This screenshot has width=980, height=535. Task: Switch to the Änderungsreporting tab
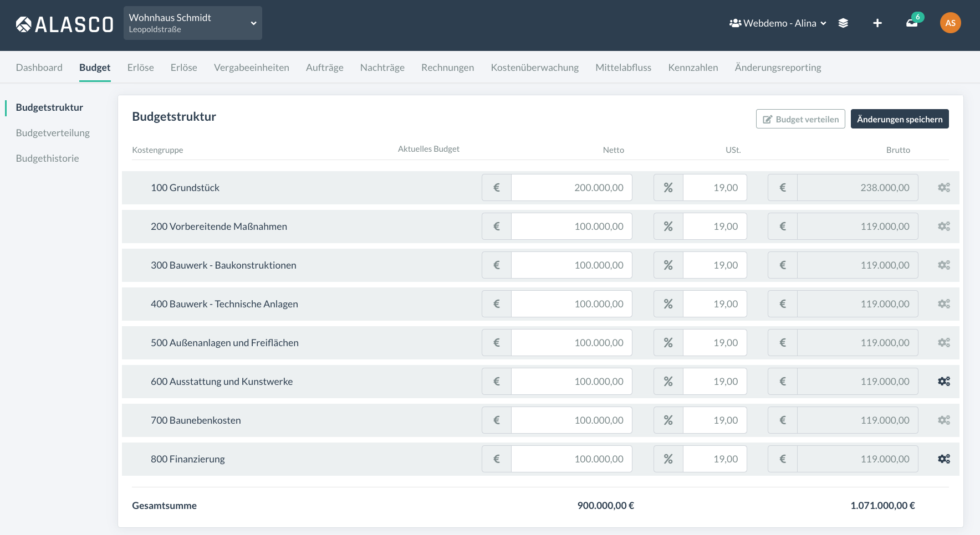pos(778,68)
